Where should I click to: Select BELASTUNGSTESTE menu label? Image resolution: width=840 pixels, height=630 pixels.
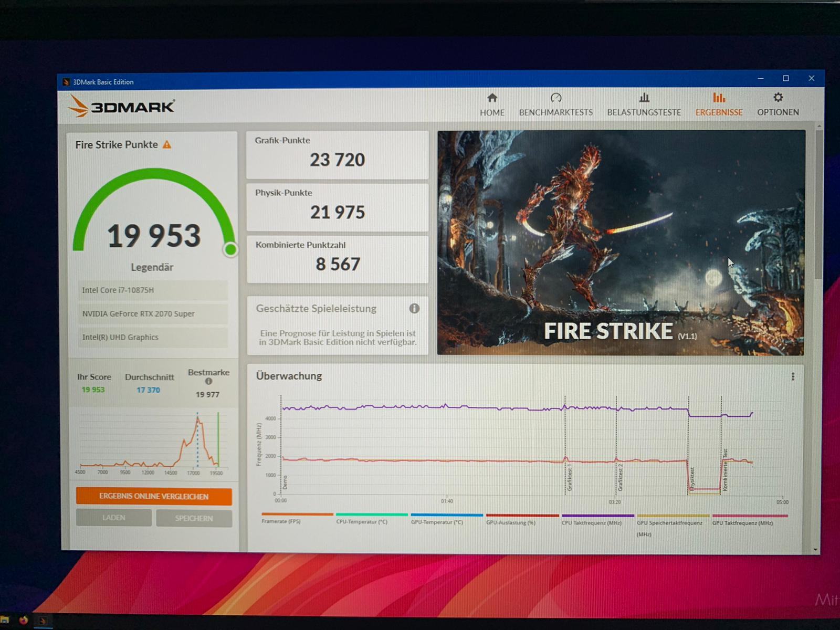pos(644,112)
